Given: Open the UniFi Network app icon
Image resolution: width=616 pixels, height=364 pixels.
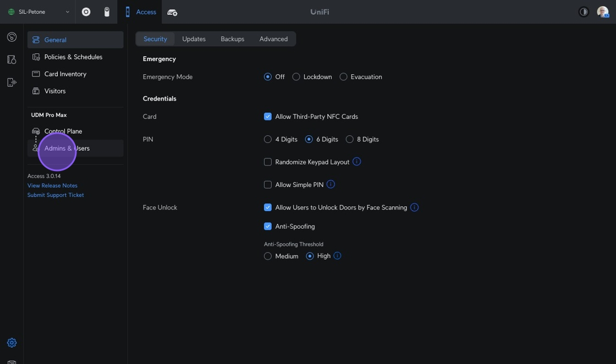Looking at the screenshot, I should pyautogui.click(x=86, y=12).
